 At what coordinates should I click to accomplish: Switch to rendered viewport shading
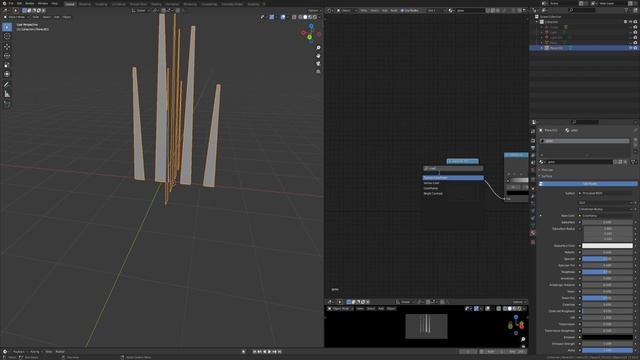point(315,17)
